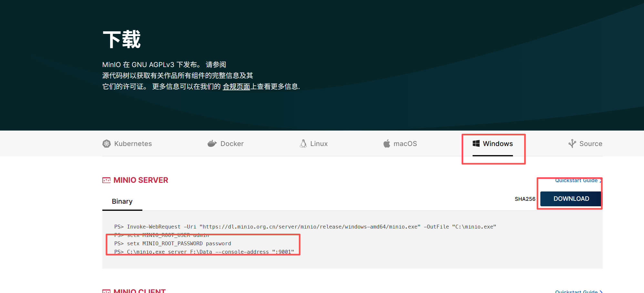Screen dimensions: 644x293
Task: Click the minio.exe server F:\Data command line
Action: point(204,252)
